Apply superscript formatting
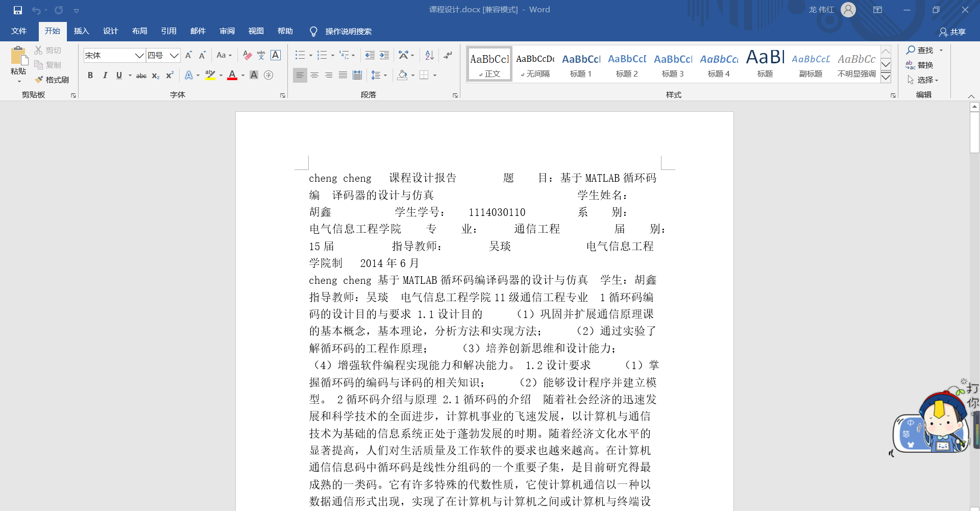Viewport: 980px width, 511px height. pos(169,75)
